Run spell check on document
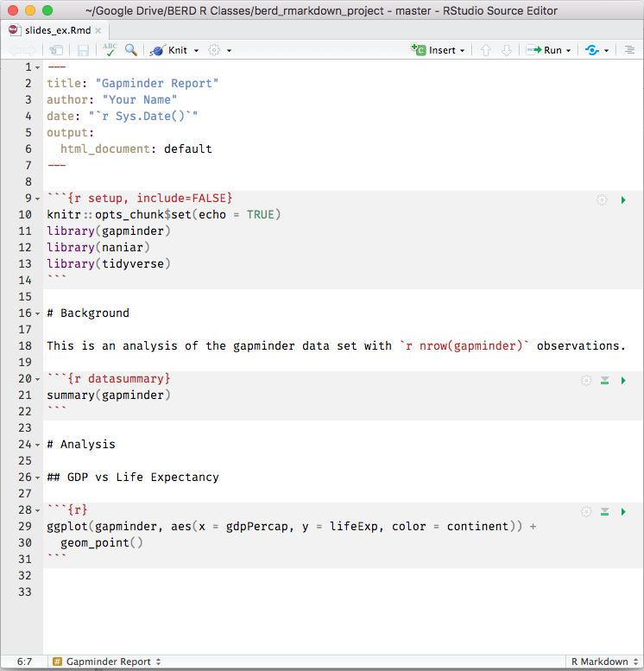 pyautogui.click(x=110, y=49)
